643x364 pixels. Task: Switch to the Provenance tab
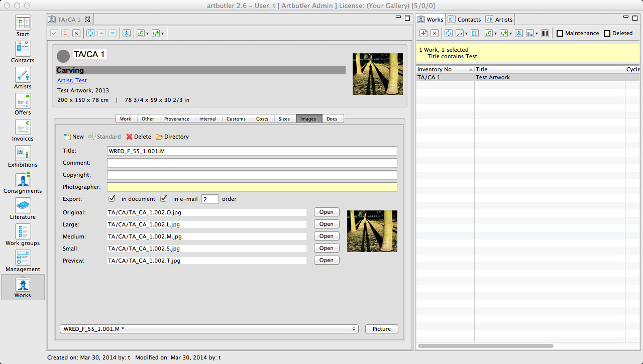(177, 119)
